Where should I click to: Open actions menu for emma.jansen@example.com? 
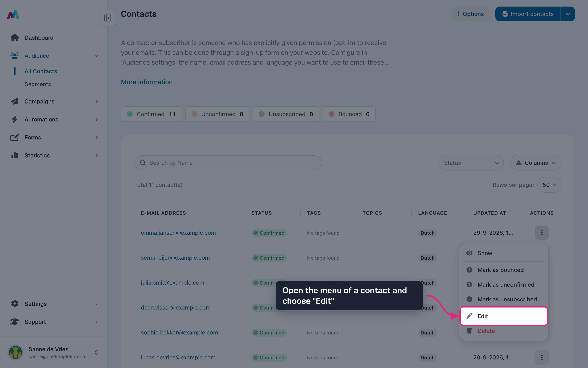(542, 233)
